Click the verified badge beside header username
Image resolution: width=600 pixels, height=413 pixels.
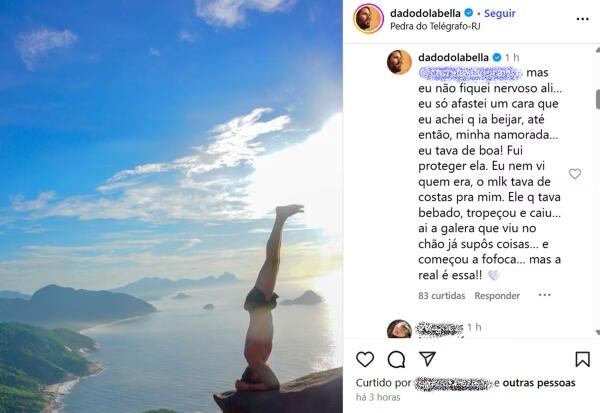pyautogui.click(x=468, y=13)
